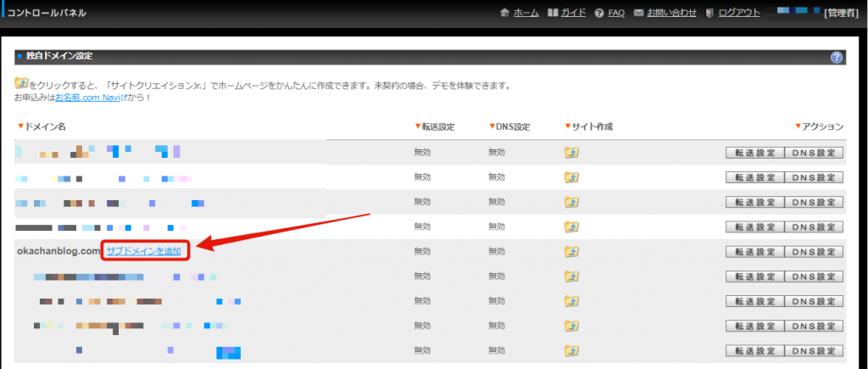
Task: Click site creation folder icon in last row
Action: [x=571, y=350]
